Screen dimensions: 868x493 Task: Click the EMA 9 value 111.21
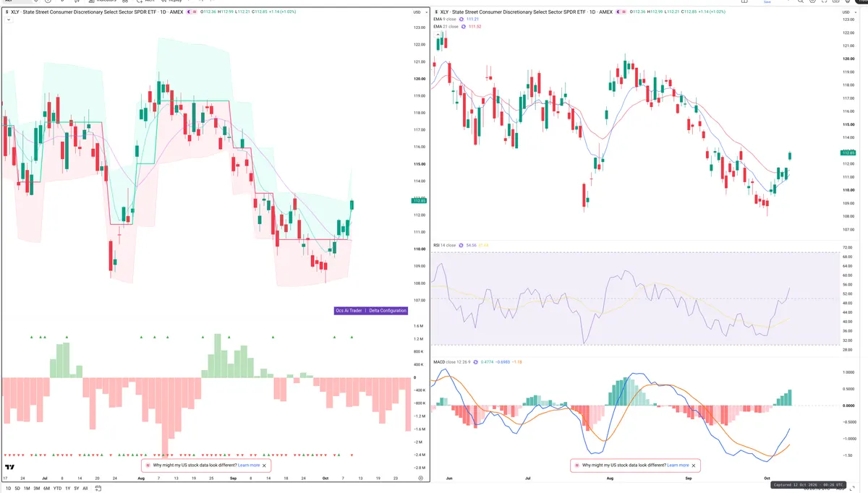click(473, 19)
